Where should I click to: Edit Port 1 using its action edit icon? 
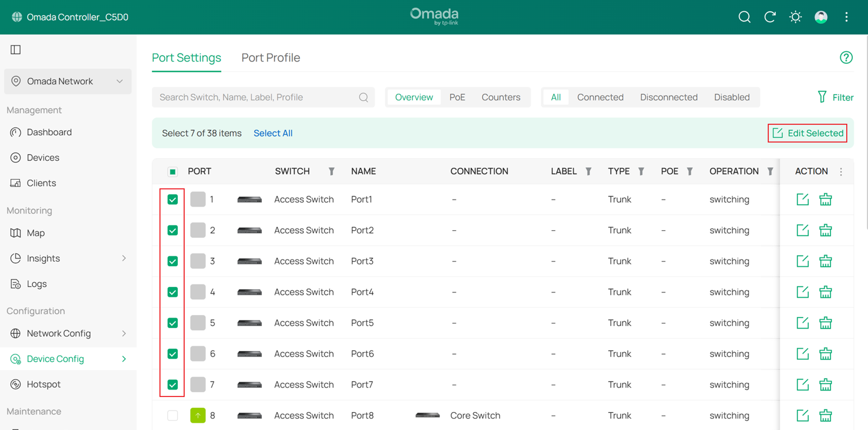pos(803,199)
